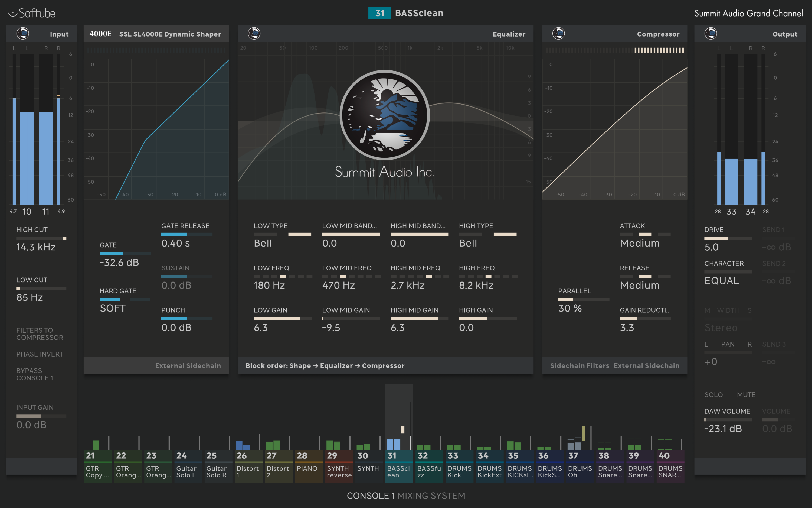The width and height of the screenshot is (812, 508).
Task: Adjust the Gate threshold slider
Action: click(125, 254)
